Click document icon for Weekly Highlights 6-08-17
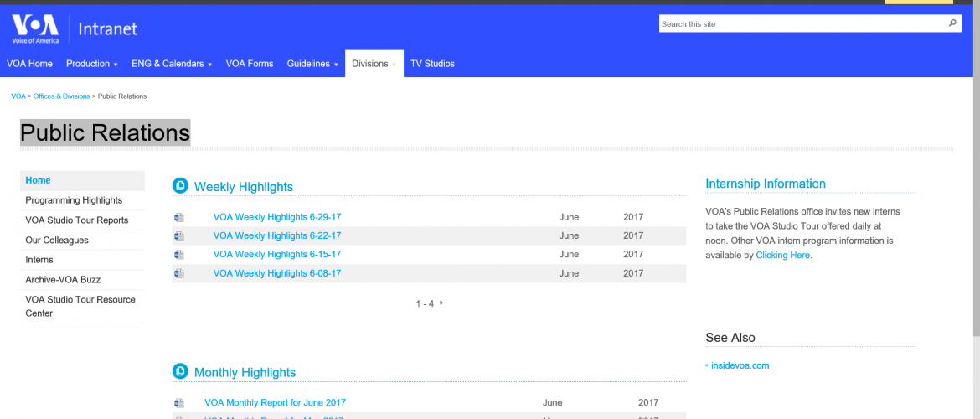Screen dimensions: 980x419 (x=179, y=273)
